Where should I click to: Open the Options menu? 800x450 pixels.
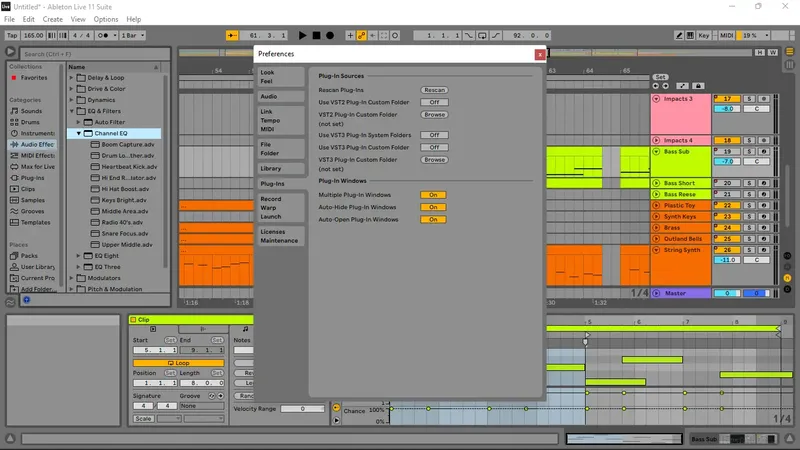click(x=106, y=19)
